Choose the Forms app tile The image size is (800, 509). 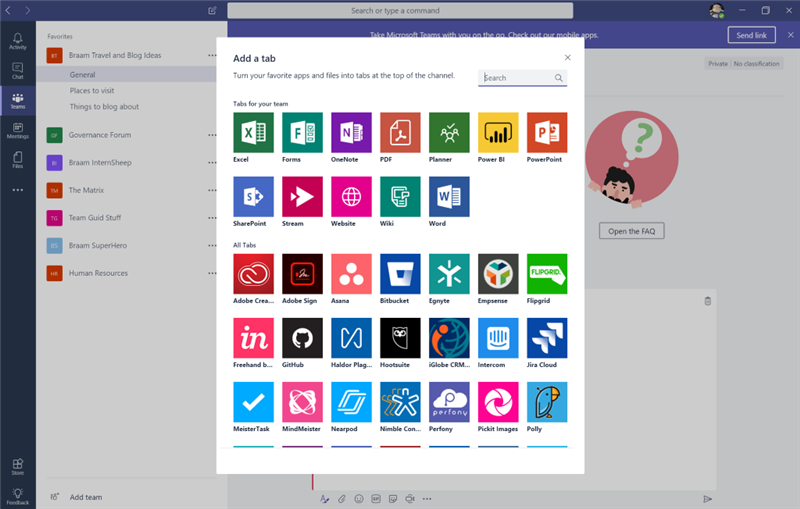pos(302,133)
